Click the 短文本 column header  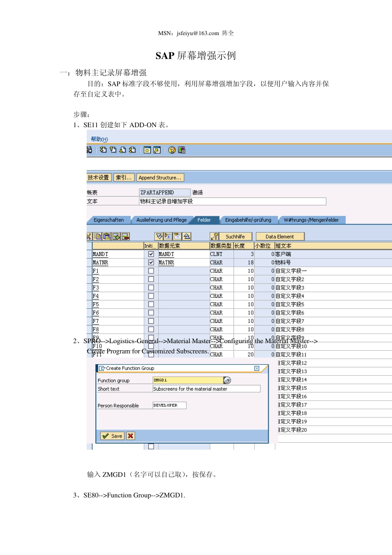(x=333, y=246)
